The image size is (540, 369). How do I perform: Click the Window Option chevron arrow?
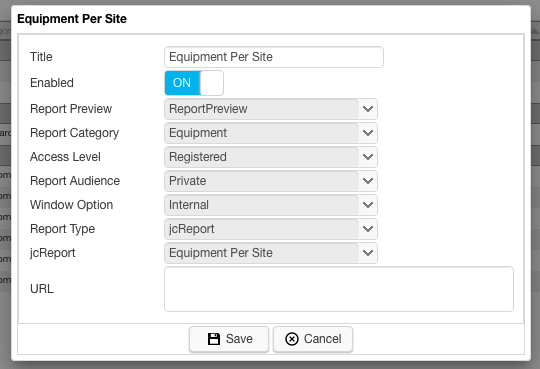coord(368,205)
